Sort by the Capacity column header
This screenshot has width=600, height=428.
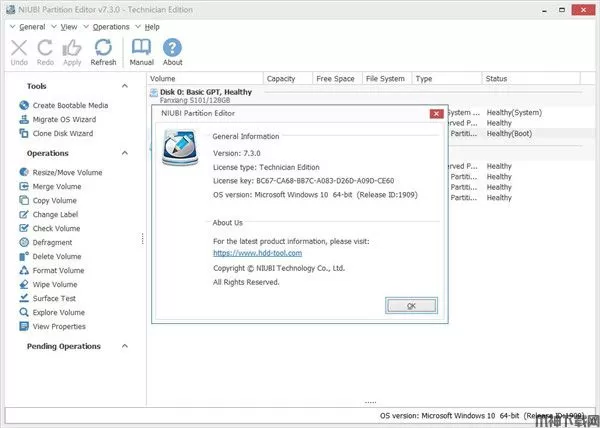tap(281, 78)
